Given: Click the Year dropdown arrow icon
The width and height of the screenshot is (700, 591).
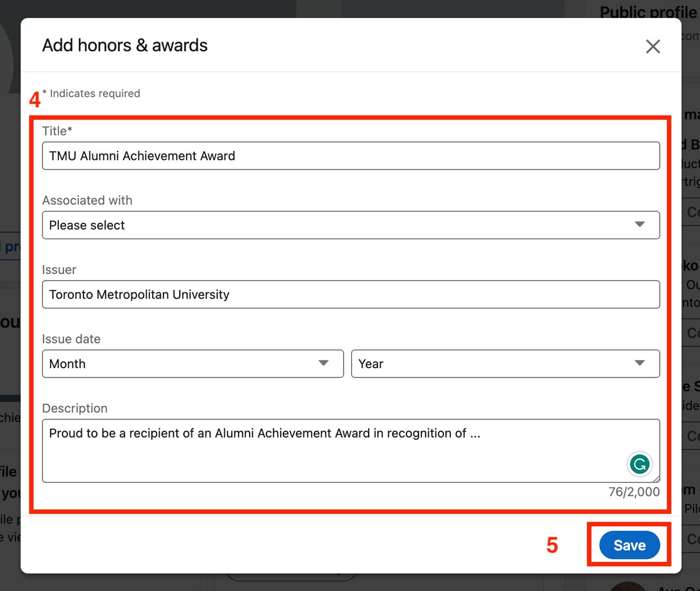Looking at the screenshot, I should tap(639, 363).
